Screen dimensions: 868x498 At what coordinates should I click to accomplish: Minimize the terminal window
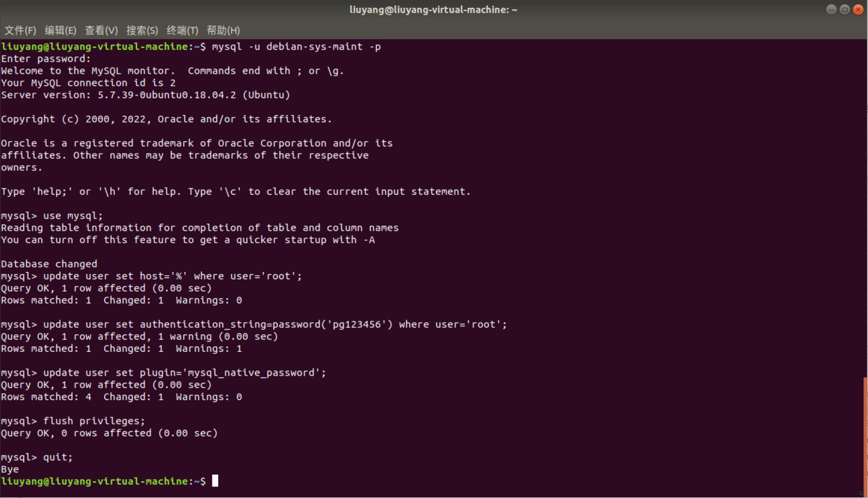coord(831,10)
